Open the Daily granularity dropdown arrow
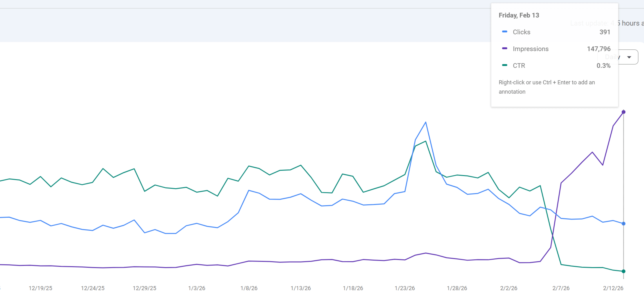 click(629, 57)
